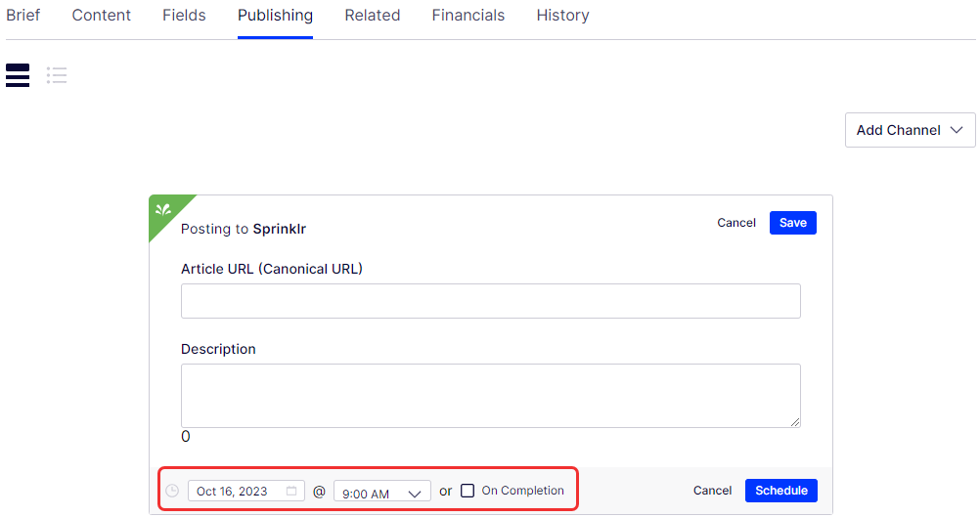Open the Brief tab
The width and height of the screenshot is (980, 517).
(23, 16)
